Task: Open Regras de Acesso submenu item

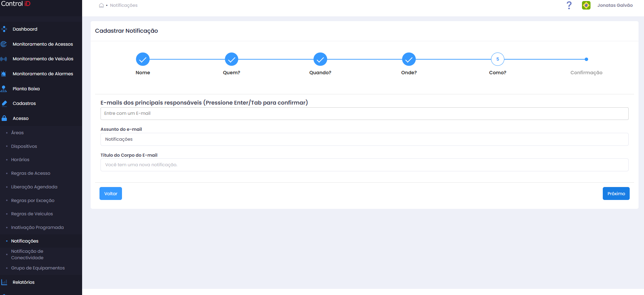Action: coord(31,173)
